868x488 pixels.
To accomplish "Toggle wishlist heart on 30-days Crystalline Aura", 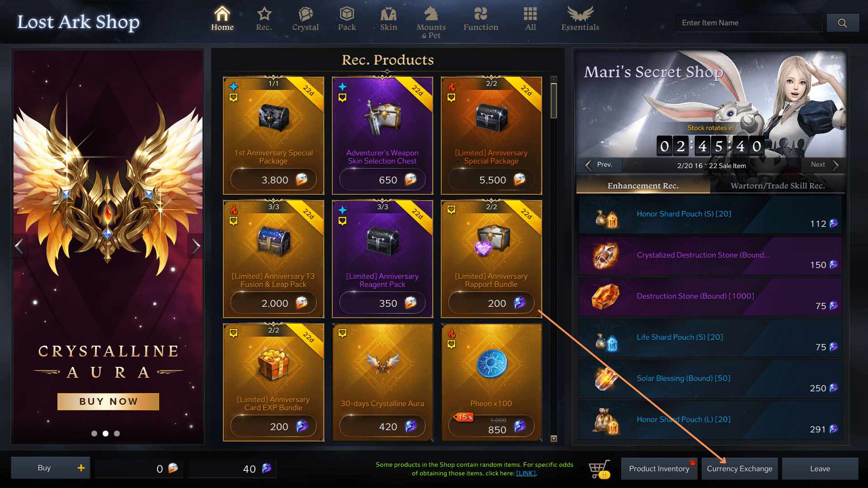I will tap(342, 333).
